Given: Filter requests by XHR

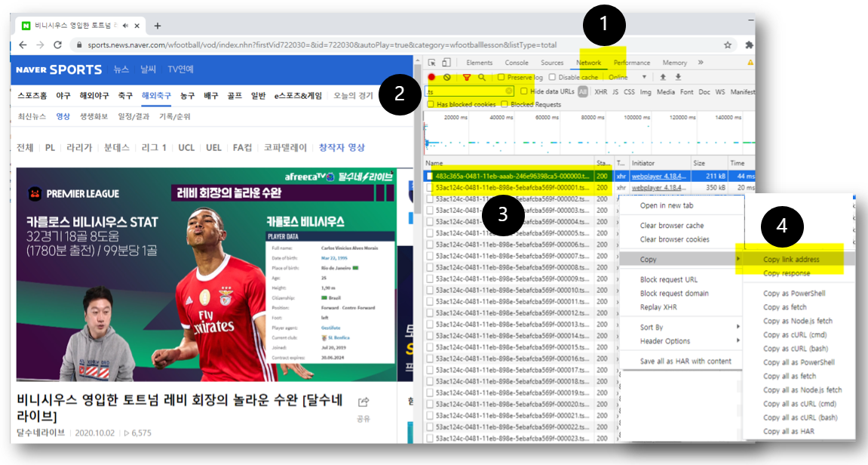Looking at the screenshot, I should coord(600,92).
